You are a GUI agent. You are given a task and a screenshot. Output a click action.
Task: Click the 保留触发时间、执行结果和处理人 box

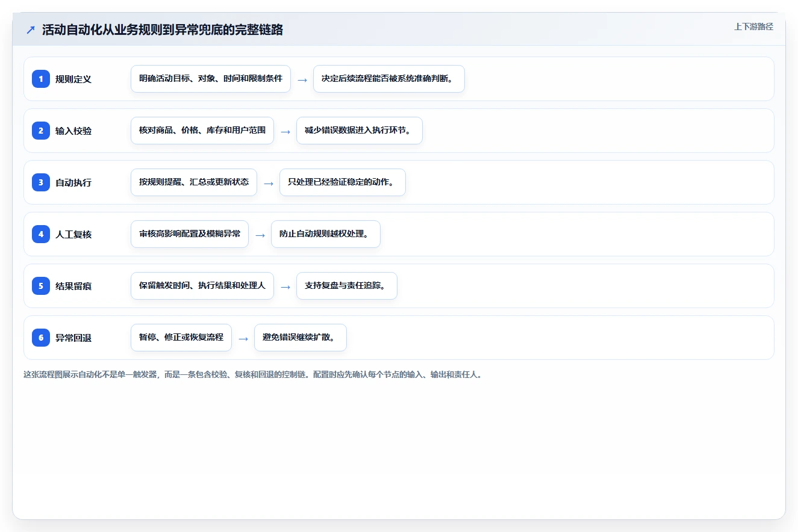(202, 286)
